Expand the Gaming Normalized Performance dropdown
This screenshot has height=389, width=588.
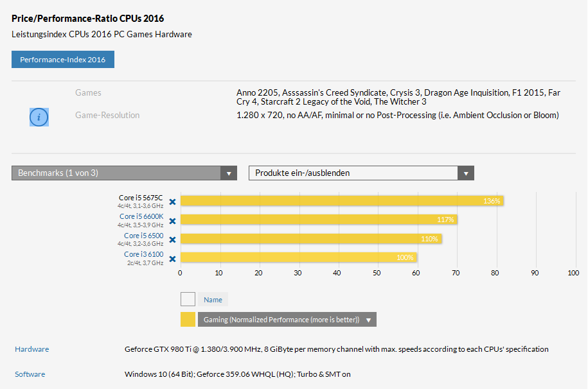click(287, 320)
